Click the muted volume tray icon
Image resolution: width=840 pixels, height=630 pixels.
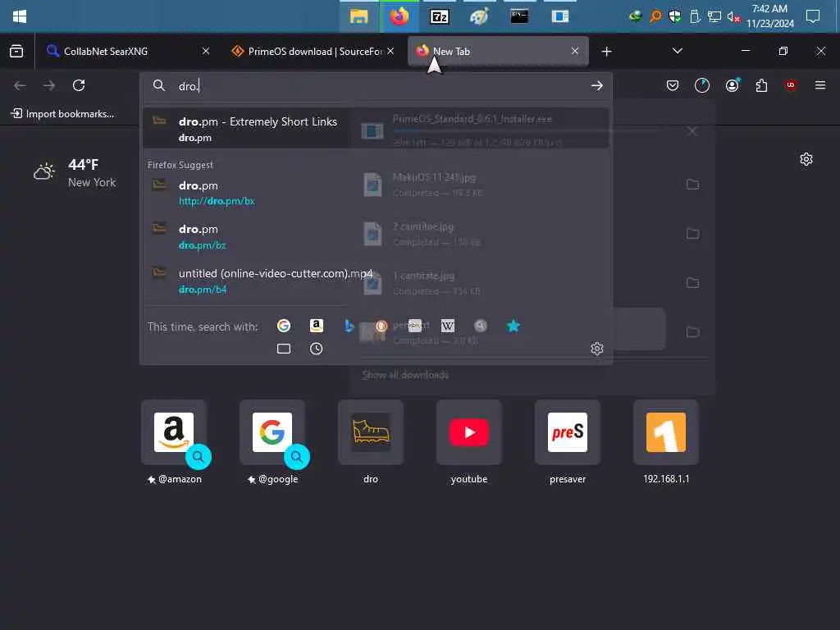[x=733, y=17]
